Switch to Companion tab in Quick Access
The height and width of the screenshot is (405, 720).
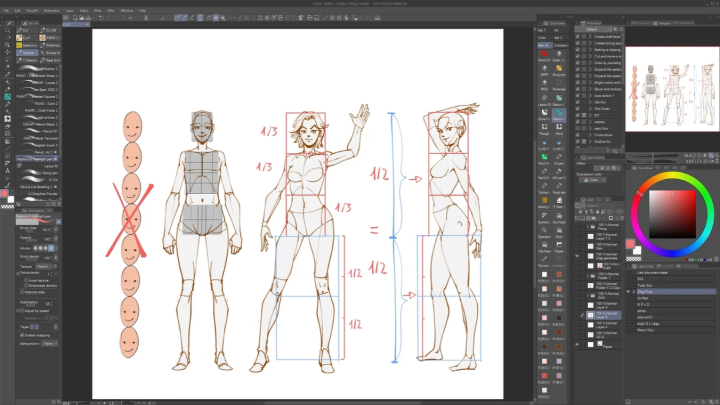(x=560, y=45)
